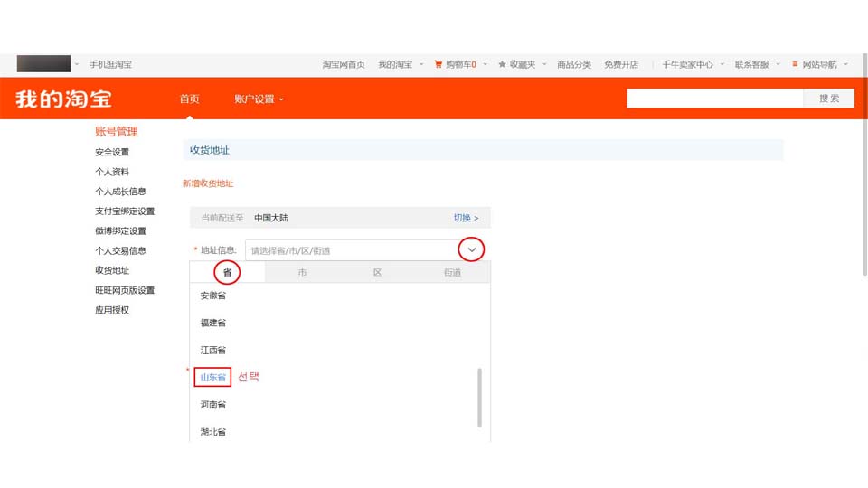
Task: Expand the username dropdown arrow
Action: [76, 64]
